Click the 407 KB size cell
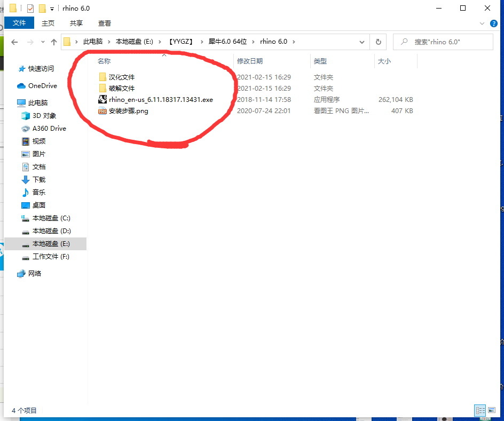 [x=402, y=111]
